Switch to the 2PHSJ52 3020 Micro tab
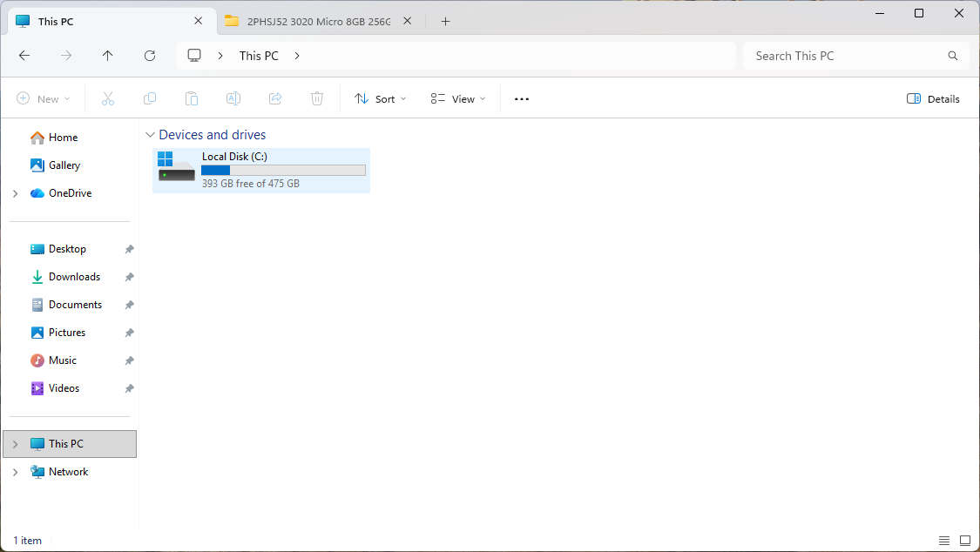The width and height of the screenshot is (980, 552). (x=318, y=21)
